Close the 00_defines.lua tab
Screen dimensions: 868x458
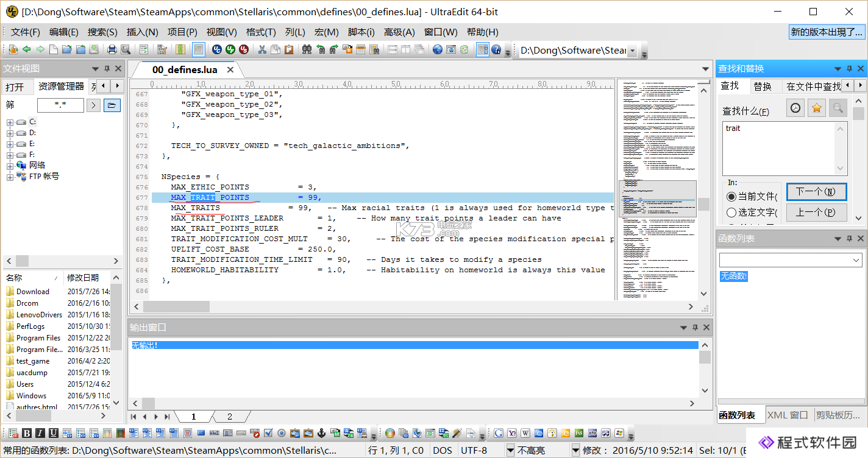pyautogui.click(x=230, y=70)
